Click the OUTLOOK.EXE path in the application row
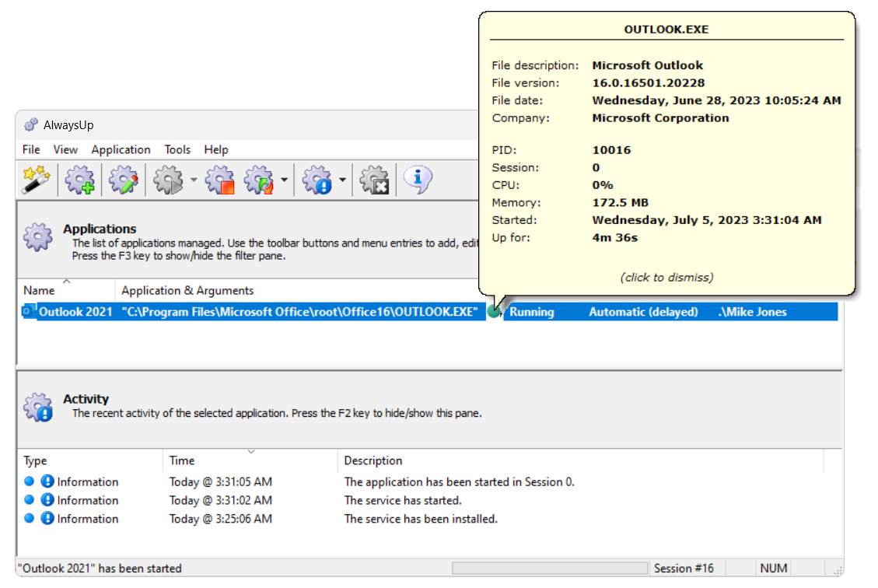Image resolution: width=878 pixels, height=588 pixels. [x=299, y=312]
